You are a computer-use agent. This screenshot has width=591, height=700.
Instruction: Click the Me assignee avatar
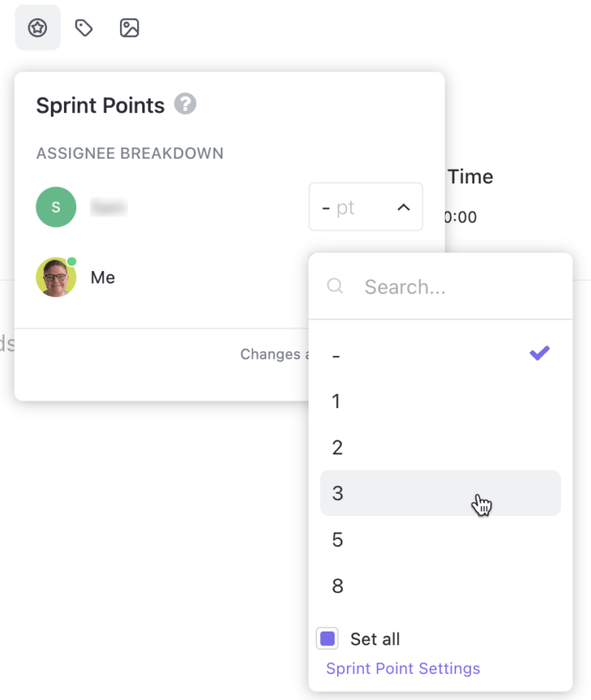pyautogui.click(x=55, y=276)
